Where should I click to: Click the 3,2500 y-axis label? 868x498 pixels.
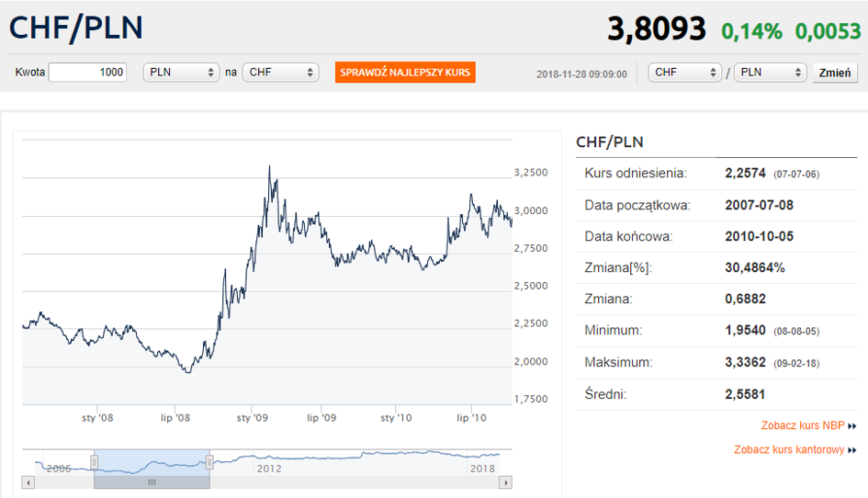[531, 172]
